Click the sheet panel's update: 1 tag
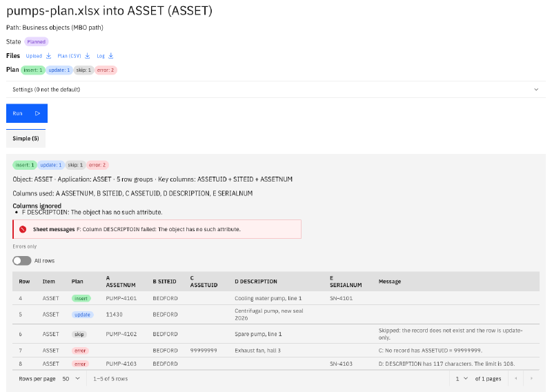 click(50, 165)
